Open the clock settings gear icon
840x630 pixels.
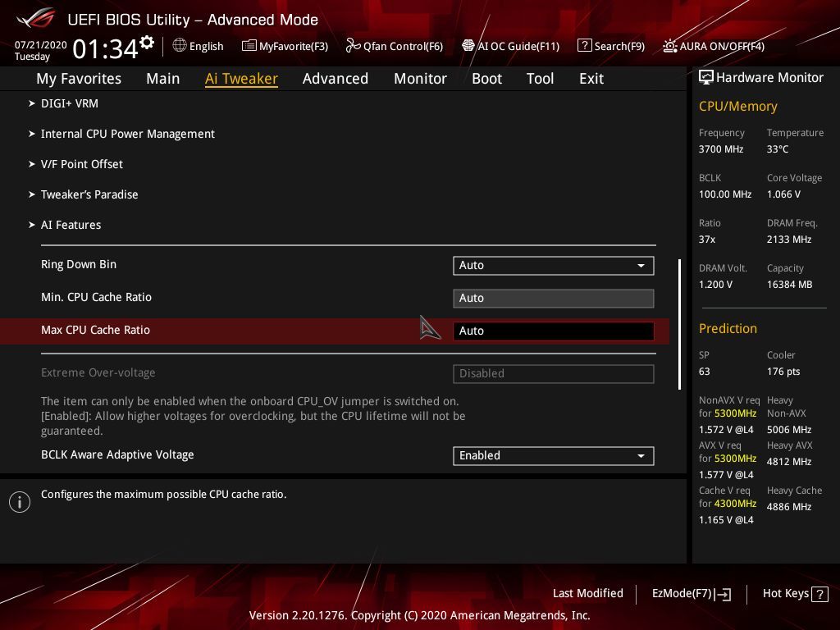tap(147, 43)
